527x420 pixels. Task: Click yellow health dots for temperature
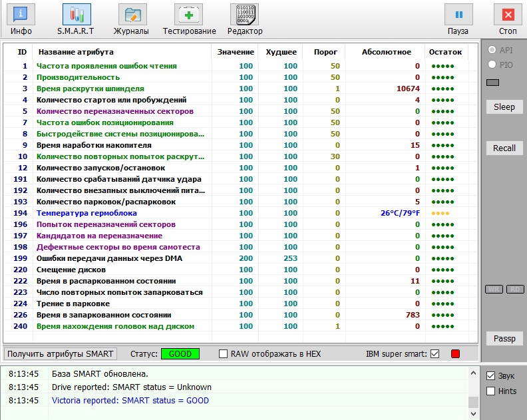click(440, 213)
